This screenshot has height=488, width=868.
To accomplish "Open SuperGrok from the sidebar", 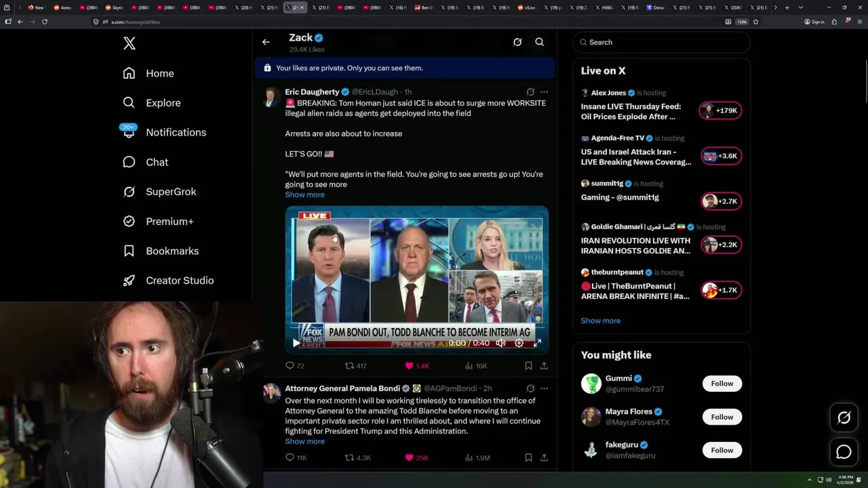I will [159, 192].
